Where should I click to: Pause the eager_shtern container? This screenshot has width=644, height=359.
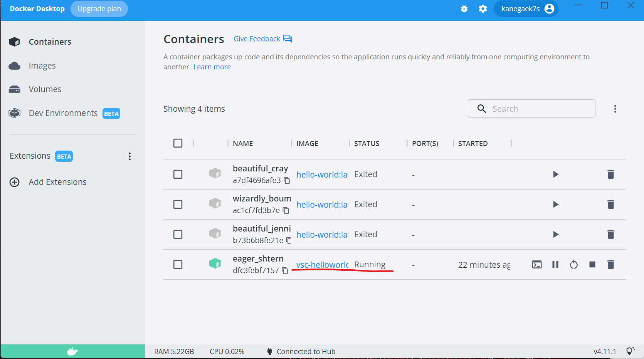coord(555,265)
